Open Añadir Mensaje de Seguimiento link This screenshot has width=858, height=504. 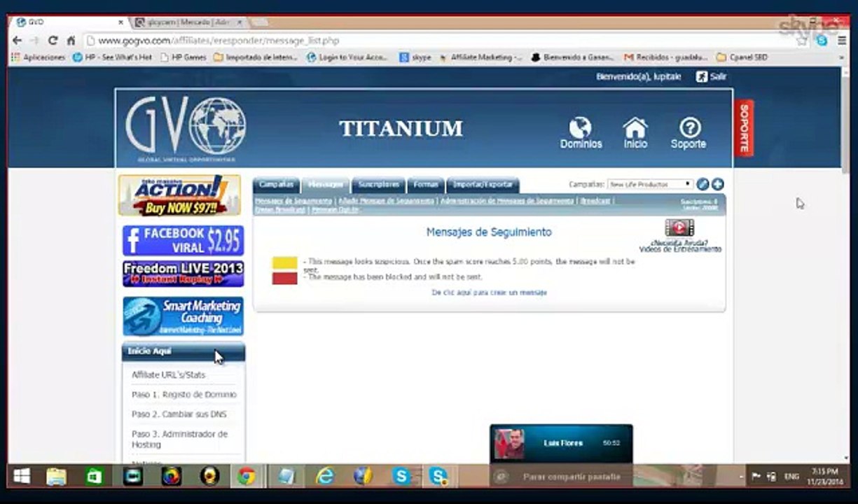(386, 201)
